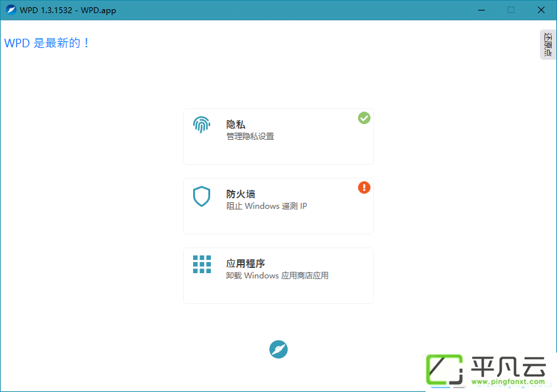Click the 防火墙 card title
Image resolution: width=557 pixels, height=392 pixels.
[240, 194]
